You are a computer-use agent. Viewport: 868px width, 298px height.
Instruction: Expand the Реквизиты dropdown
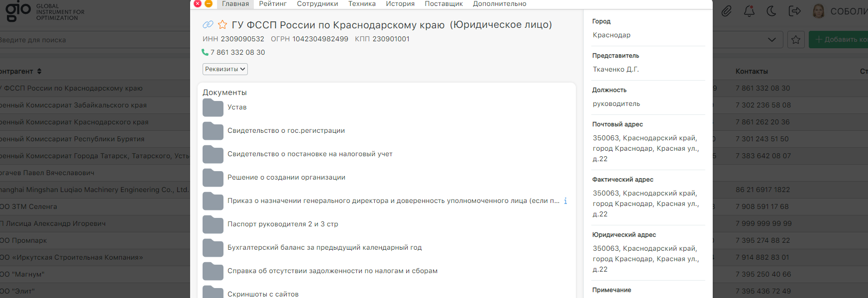click(225, 69)
